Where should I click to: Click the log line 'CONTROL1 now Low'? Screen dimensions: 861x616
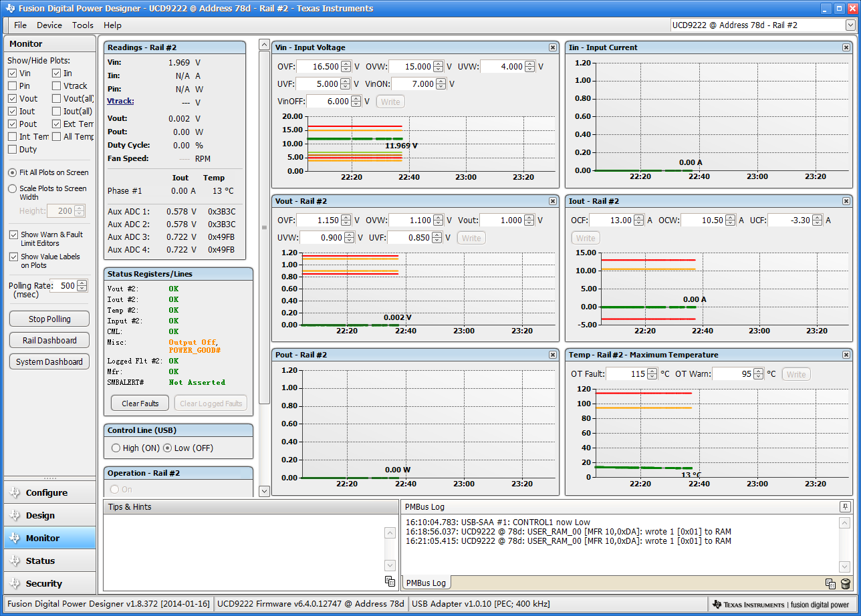498,522
